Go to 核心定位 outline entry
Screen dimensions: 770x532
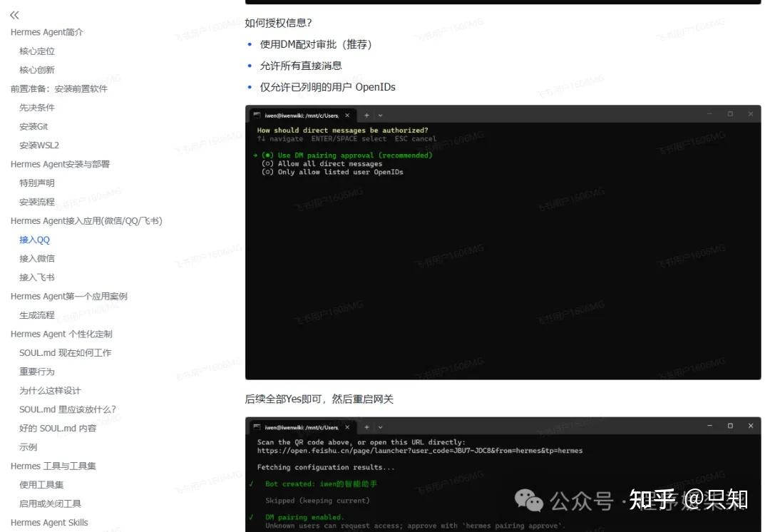pos(37,51)
